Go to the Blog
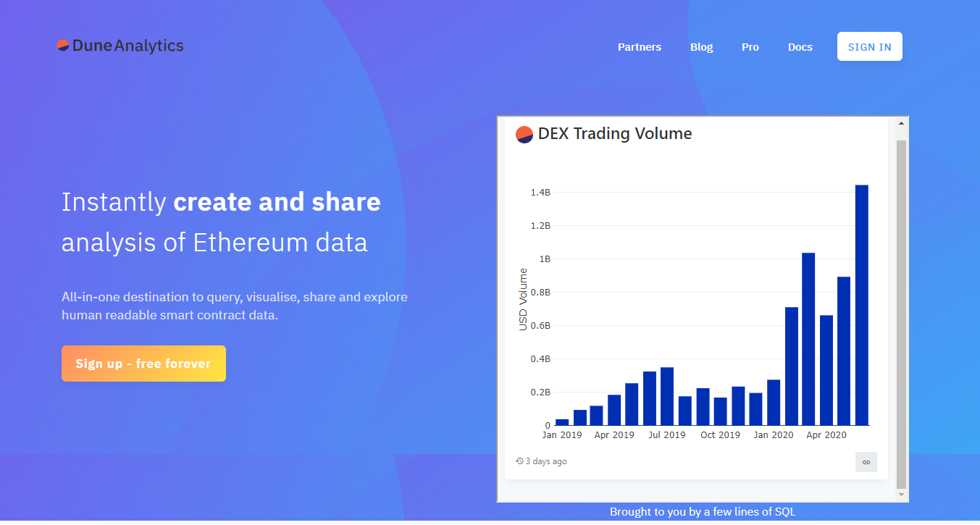980x525 pixels. click(702, 47)
